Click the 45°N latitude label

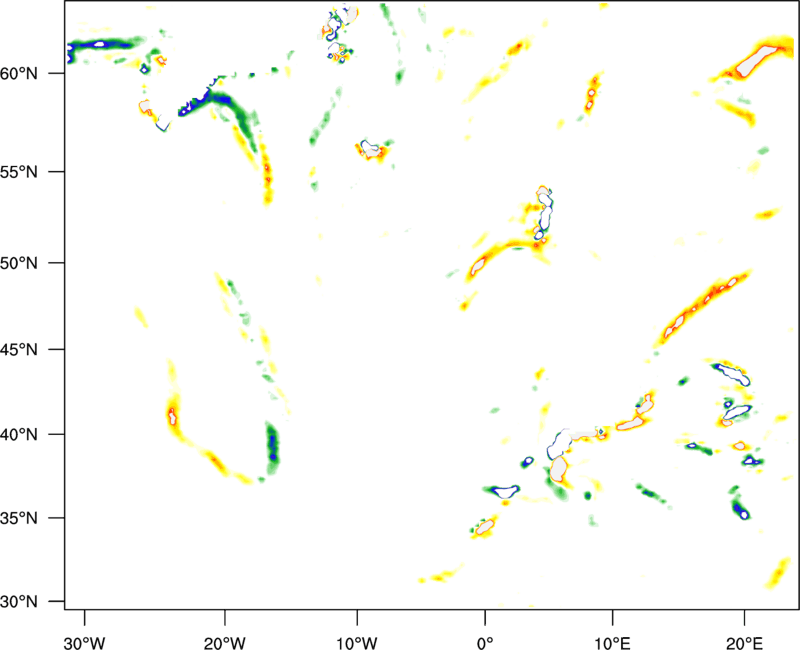tap(19, 349)
